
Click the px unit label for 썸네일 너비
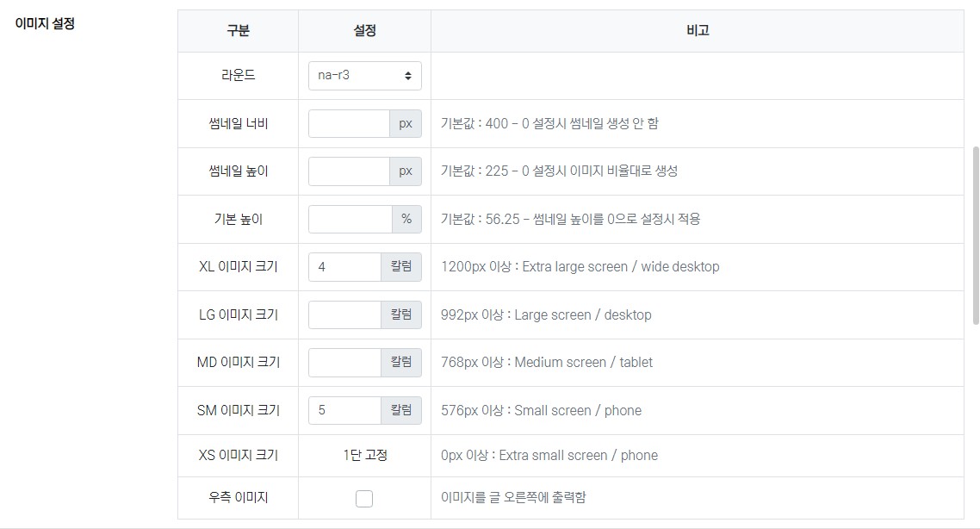(x=406, y=124)
